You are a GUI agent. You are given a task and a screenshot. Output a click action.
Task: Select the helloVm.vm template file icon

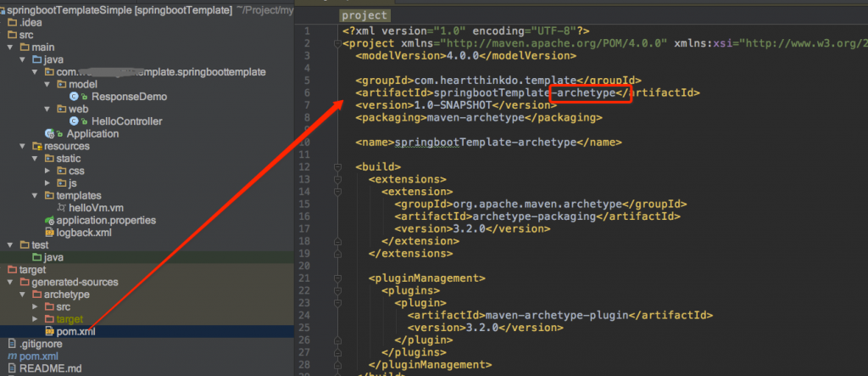62,208
